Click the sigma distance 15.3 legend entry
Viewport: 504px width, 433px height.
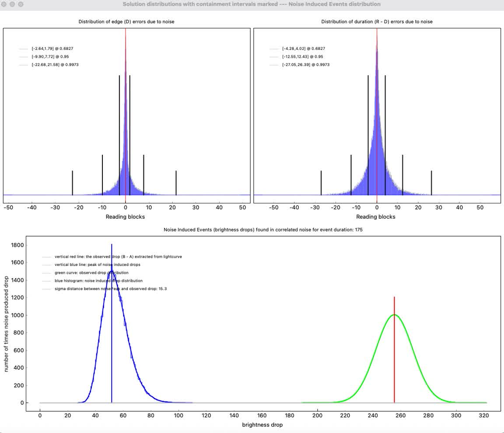point(111,289)
